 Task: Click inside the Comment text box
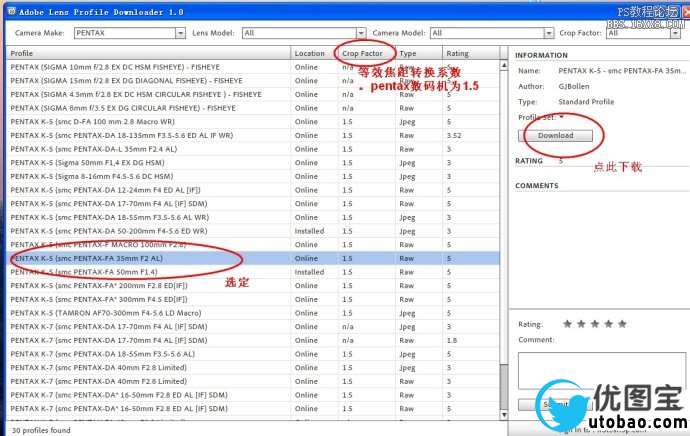click(602, 370)
